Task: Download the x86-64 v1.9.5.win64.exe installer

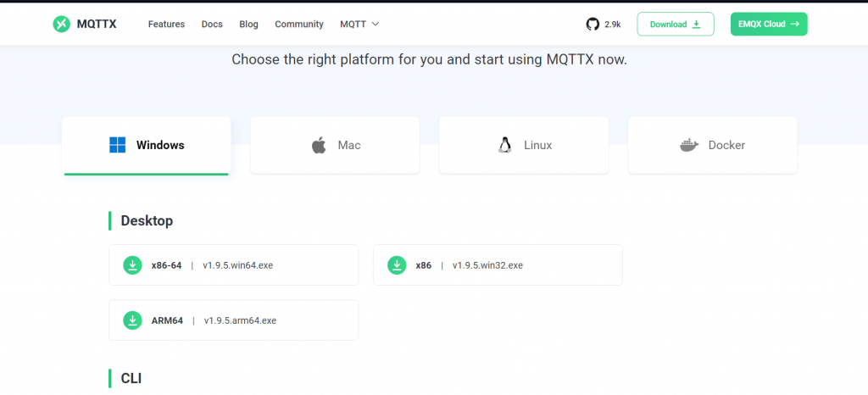Action: (x=234, y=265)
